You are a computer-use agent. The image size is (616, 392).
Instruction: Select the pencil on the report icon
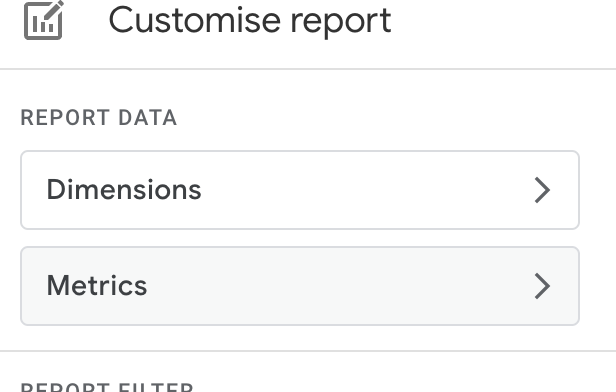click(55, 9)
